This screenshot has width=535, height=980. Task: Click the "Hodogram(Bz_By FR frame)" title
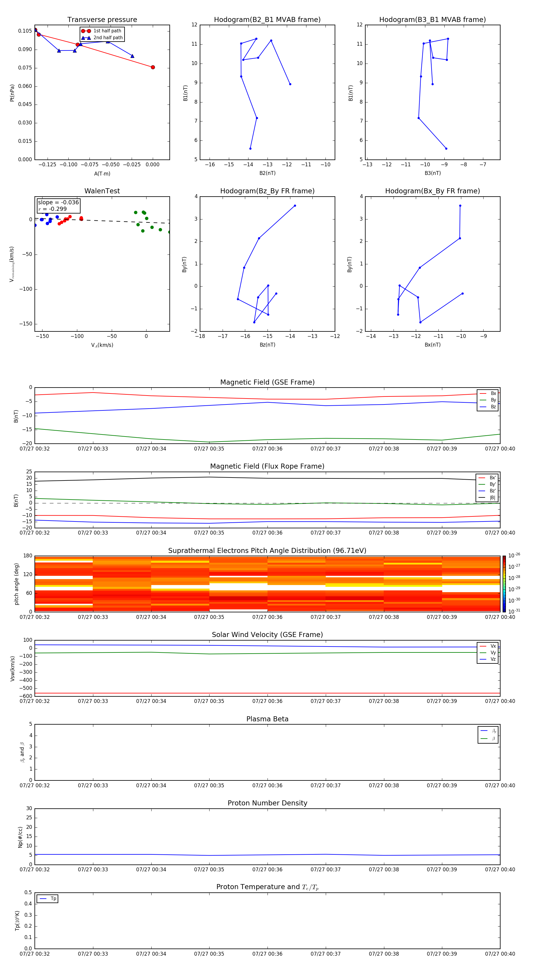[267, 191]
